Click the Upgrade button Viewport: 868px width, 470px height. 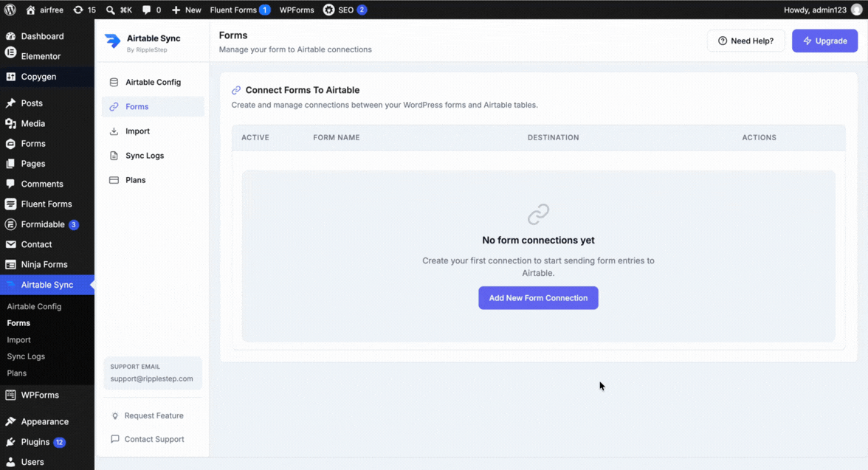[825, 41]
